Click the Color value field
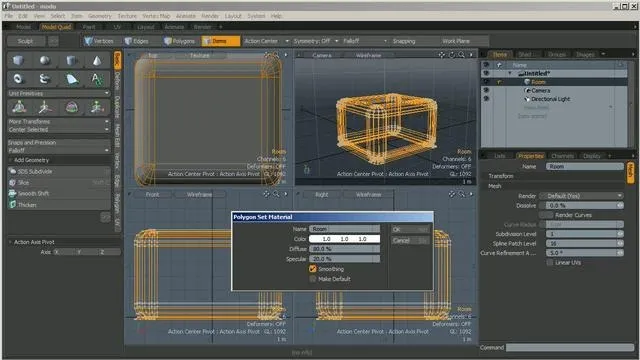Image resolution: width=640 pixels, height=360 pixels. click(x=344, y=239)
